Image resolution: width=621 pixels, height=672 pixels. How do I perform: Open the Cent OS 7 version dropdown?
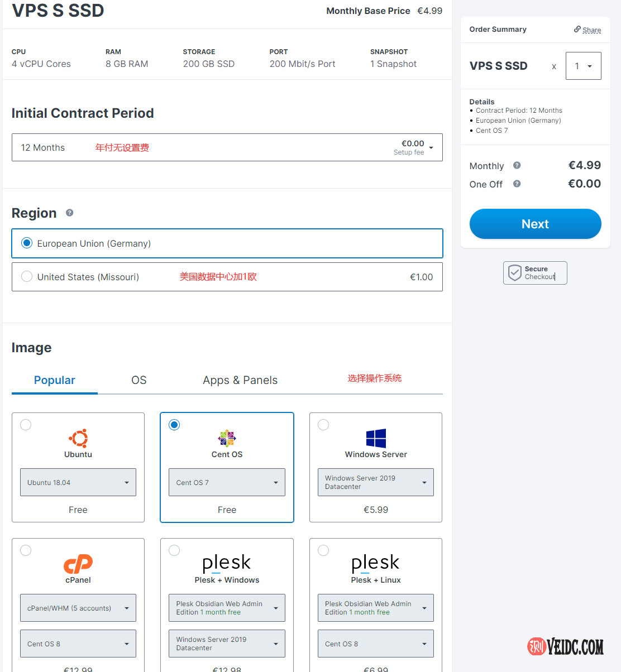click(x=227, y=482)
